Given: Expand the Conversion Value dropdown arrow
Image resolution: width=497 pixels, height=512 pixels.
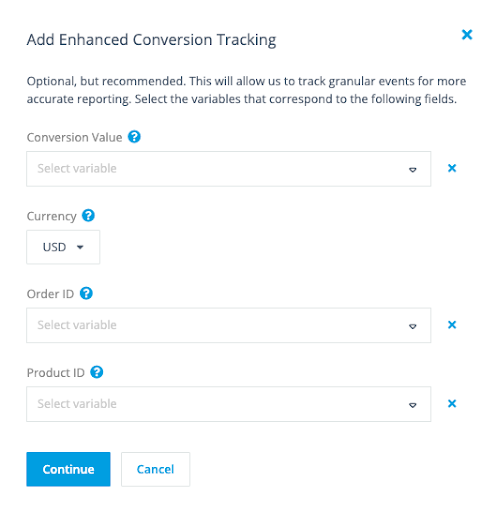Looking at the screenshot, I should click(413, 170).
